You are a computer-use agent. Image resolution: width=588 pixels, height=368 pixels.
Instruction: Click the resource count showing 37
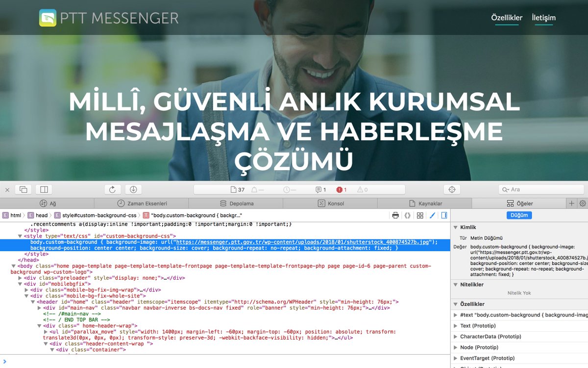(x=238, y=189)
